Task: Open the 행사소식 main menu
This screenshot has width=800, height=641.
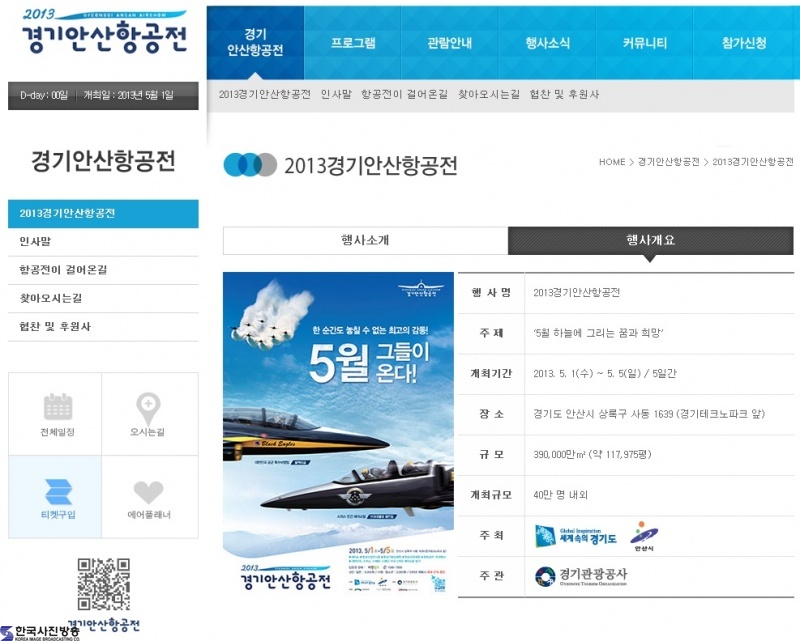Action: tap(547, 42)
